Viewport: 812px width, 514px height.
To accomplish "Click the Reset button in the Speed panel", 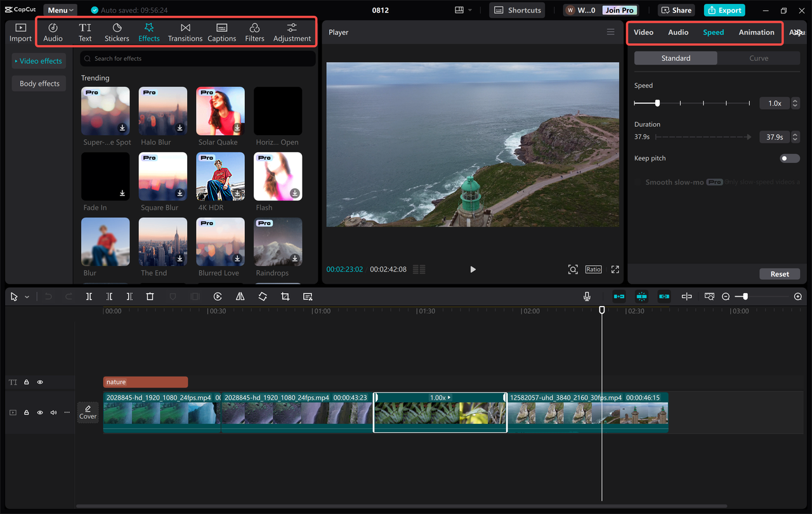I will pos(780,273).
